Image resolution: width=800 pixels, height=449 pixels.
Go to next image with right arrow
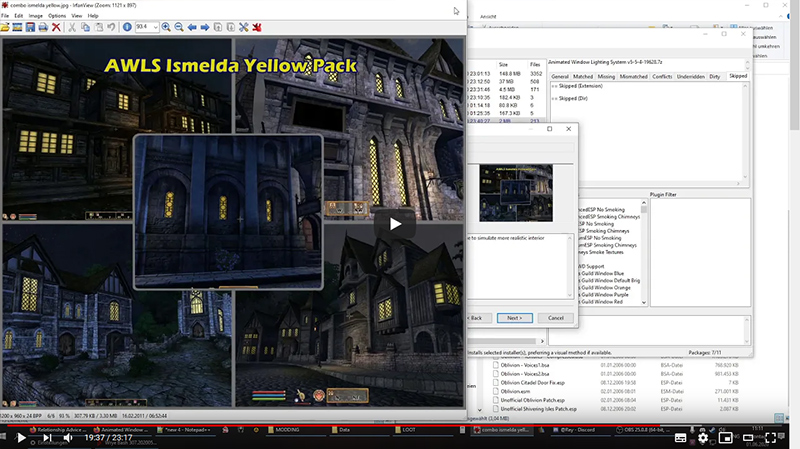coord(205,27)
